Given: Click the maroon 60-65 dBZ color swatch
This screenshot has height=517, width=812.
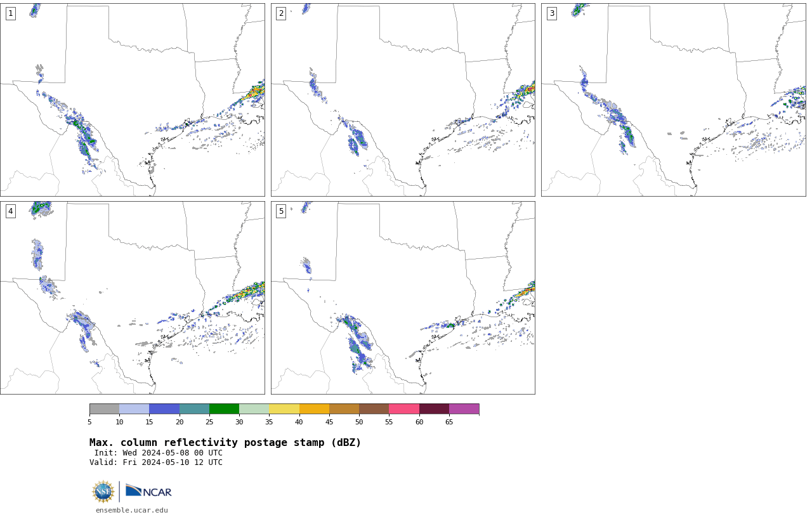Looking at the screenshot, I should click(434, 409).
